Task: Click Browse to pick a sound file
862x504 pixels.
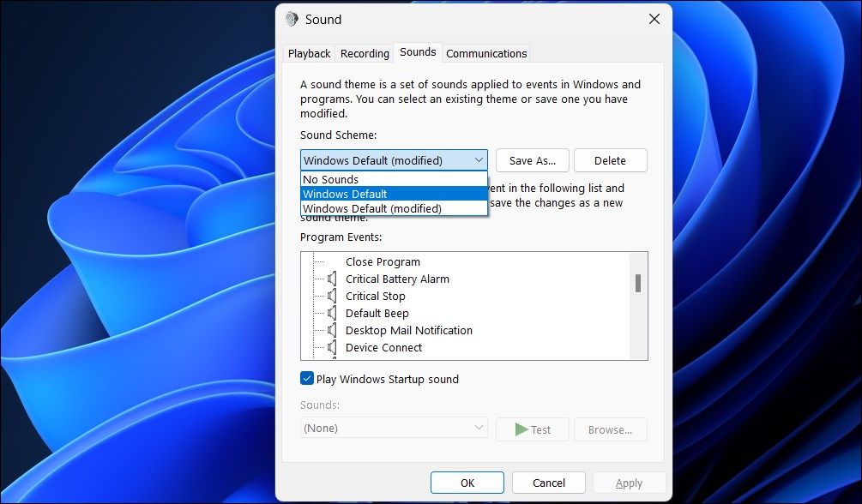Action: (610, 429)
